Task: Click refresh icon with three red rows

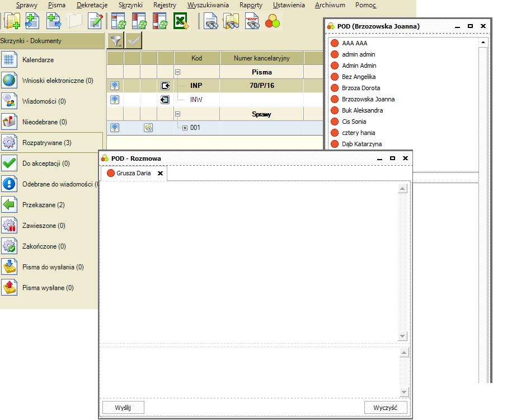Action: [x=159, y=21]
